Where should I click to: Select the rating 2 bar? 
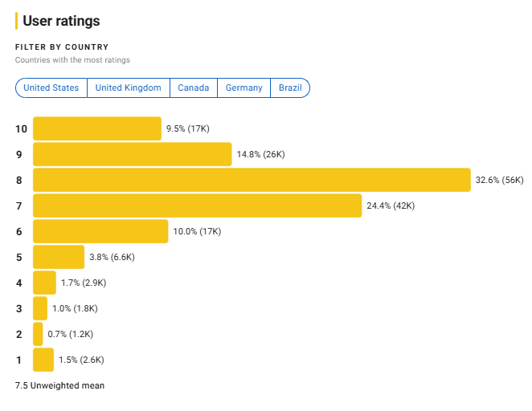(38, 334)
